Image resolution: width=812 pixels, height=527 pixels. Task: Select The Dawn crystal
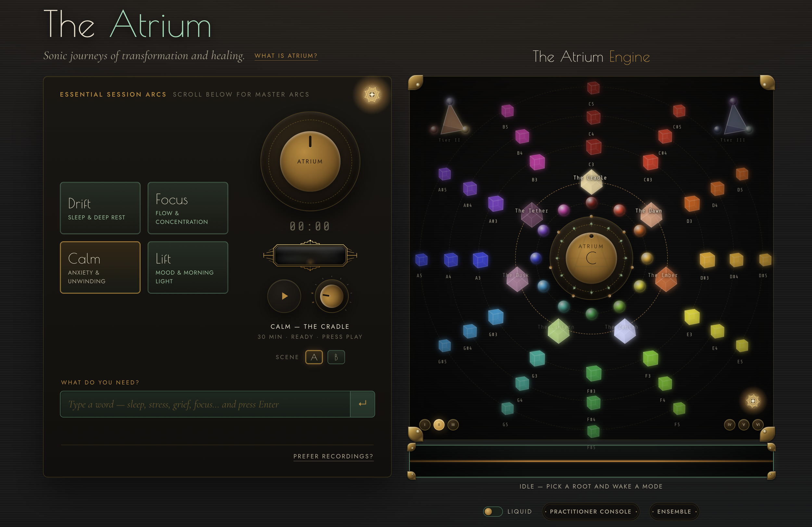[651, 215]
